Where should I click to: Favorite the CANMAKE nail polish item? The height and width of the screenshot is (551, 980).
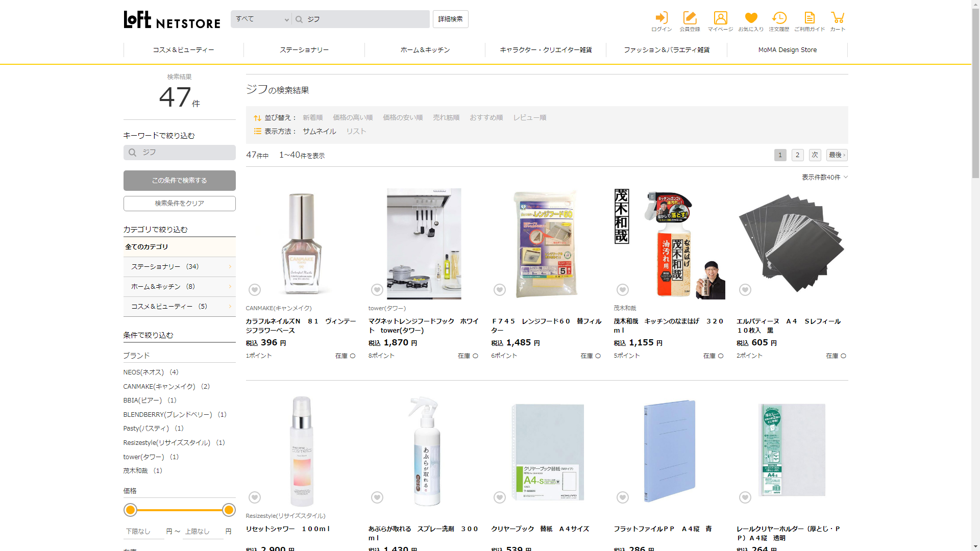point(255,290)
